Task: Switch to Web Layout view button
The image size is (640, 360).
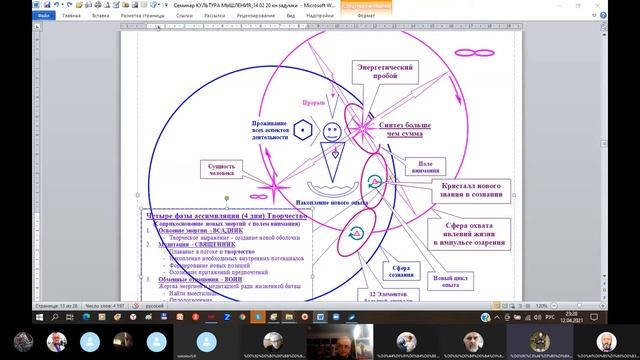Action: coord(512,306)
